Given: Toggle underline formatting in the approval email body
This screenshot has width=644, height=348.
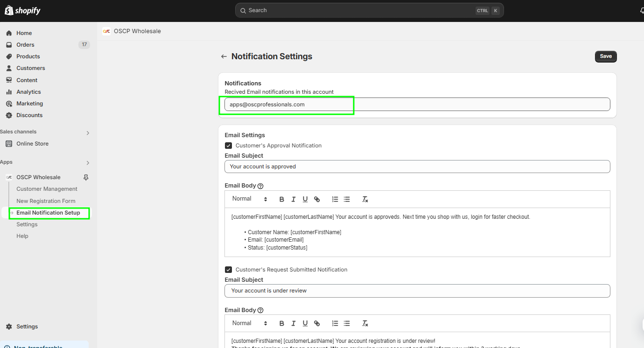Looking at the screenshot, I should point(305,199).
